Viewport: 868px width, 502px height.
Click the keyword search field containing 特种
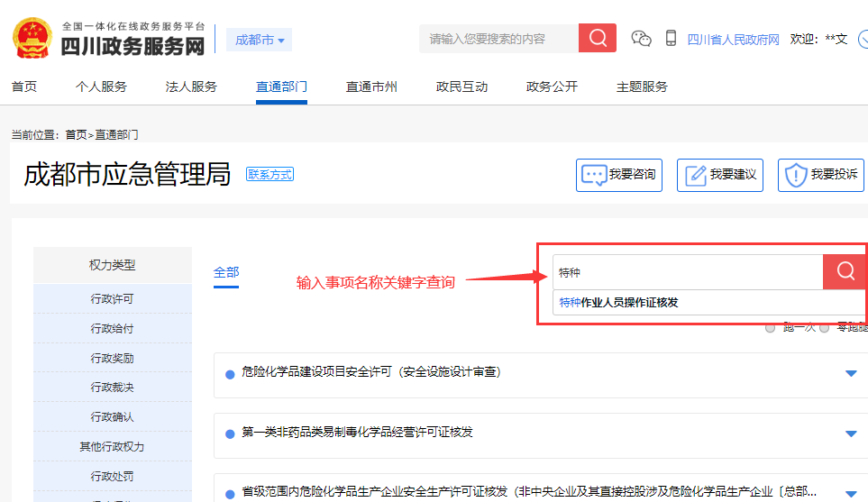click(687, 271)
